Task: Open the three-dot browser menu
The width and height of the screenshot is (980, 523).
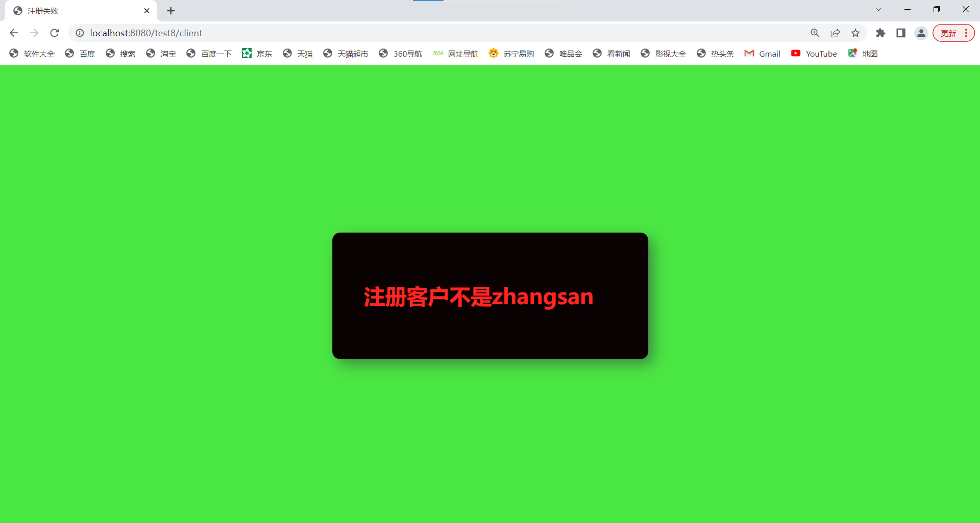Action: 967,33
